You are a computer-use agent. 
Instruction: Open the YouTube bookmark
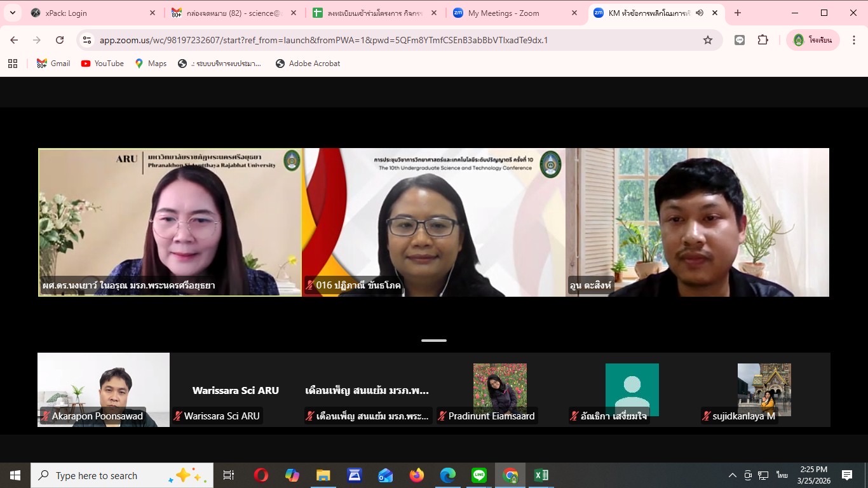[102, 64]
